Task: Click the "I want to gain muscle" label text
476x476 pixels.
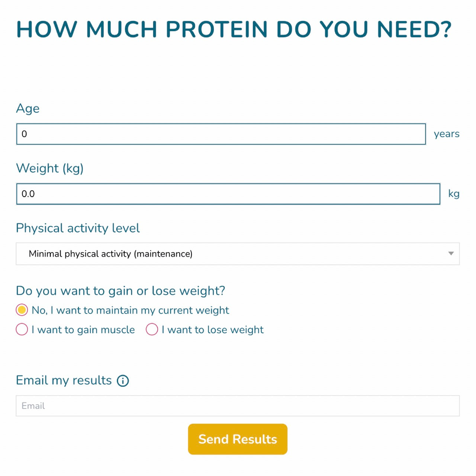Action: coord(83,330)
